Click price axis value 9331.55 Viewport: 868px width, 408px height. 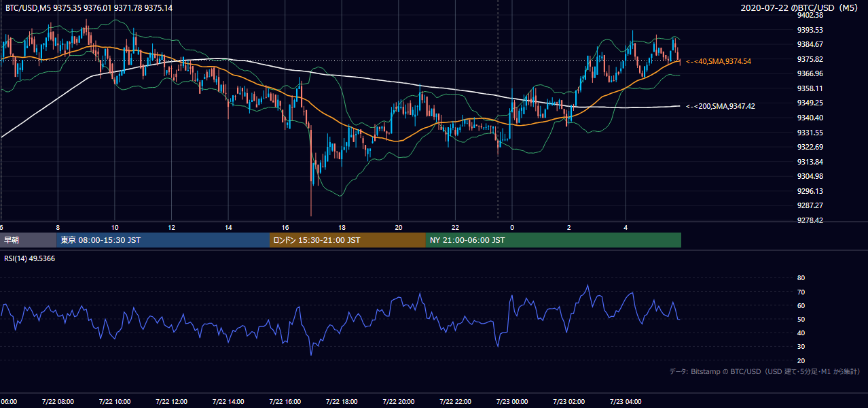coord(810,133)
